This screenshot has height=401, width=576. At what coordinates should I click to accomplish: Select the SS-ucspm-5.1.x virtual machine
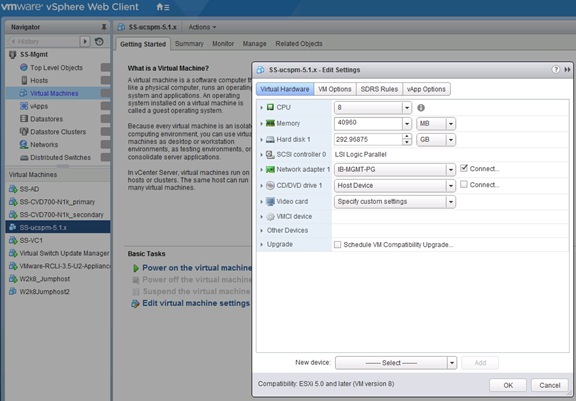point(58,227)
